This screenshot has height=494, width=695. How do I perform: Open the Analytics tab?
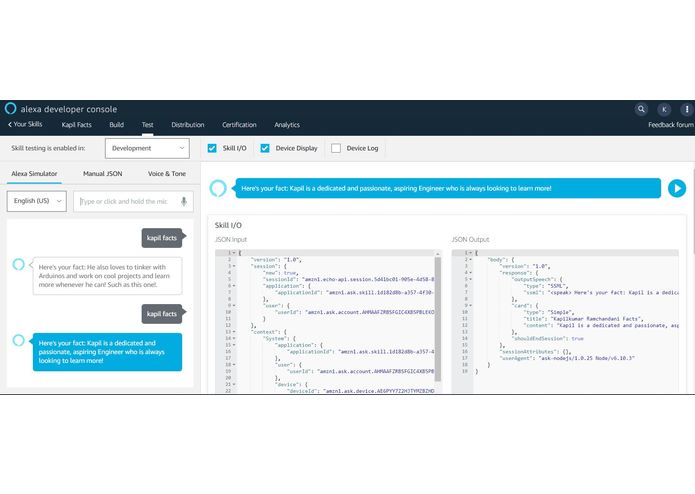pyautogui.click(x=287, y=125)
